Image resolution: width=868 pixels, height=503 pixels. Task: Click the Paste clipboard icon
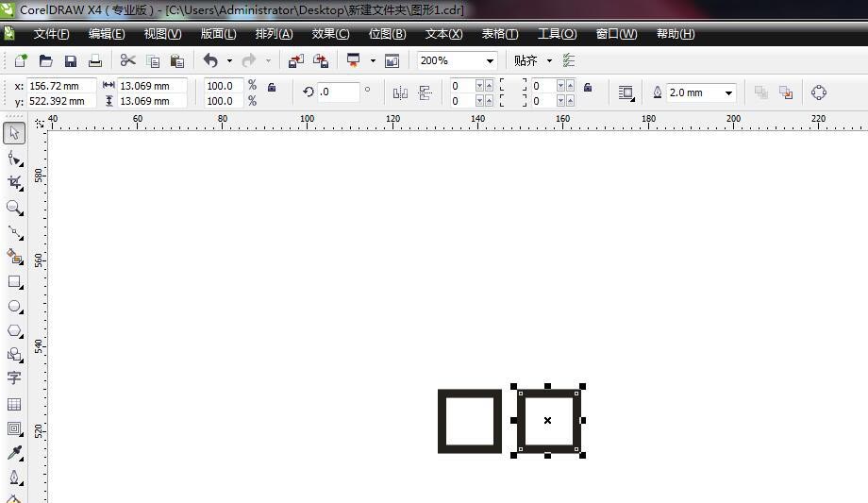point(177,61)
